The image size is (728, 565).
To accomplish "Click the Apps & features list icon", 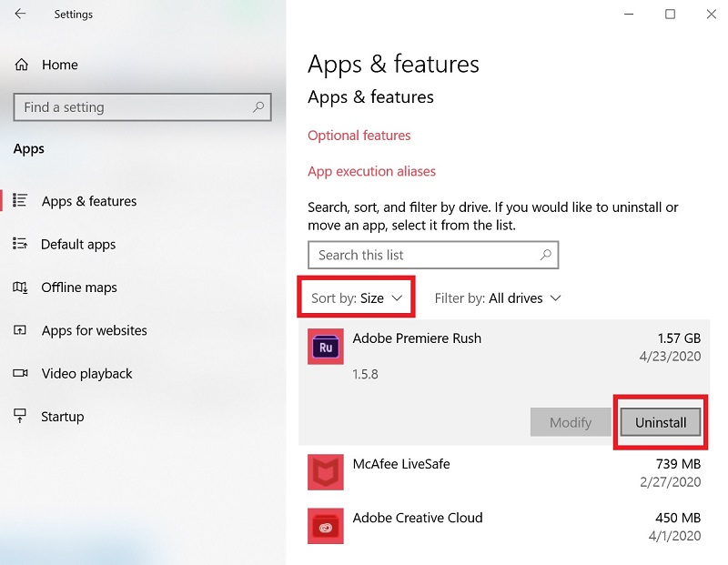I will (20, 200).
